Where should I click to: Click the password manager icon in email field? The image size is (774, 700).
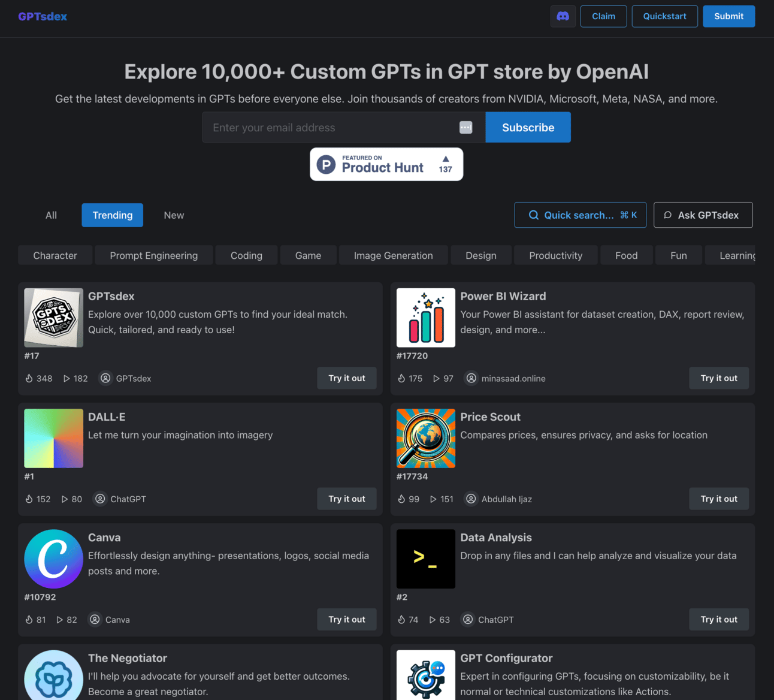pyautogui.click(x=465, y=127)
